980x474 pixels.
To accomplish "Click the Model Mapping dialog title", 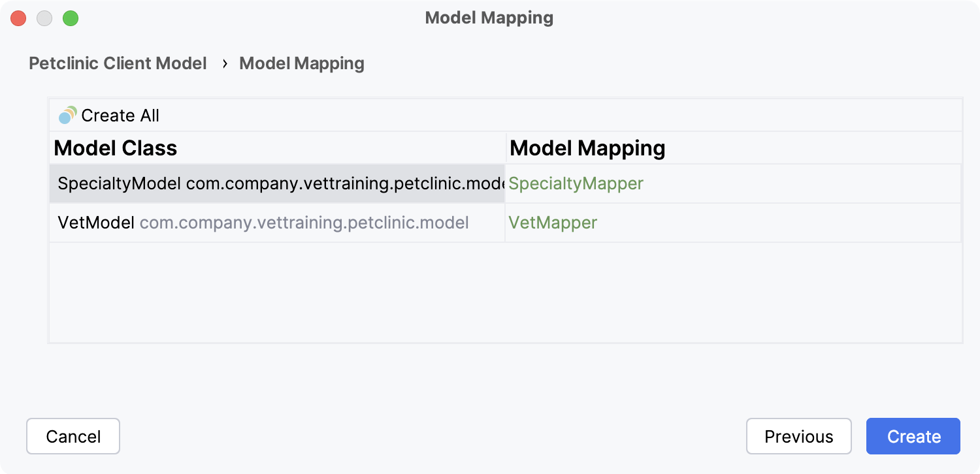I will point(489,18).
